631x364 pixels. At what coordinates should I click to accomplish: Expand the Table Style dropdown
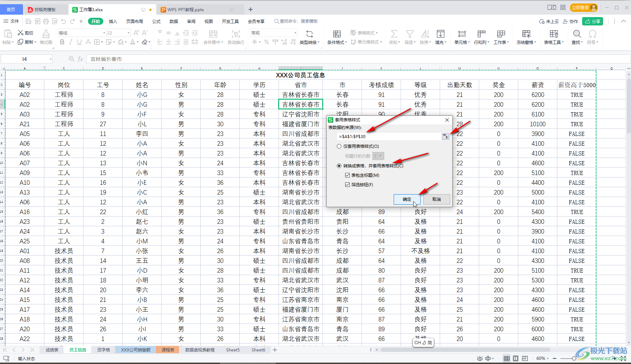point(377,33)
